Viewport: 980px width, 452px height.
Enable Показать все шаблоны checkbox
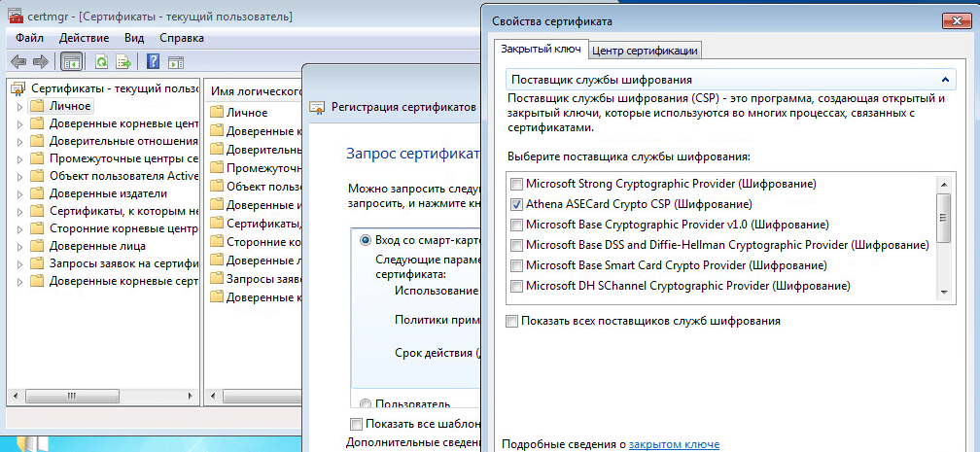[356, 424]
